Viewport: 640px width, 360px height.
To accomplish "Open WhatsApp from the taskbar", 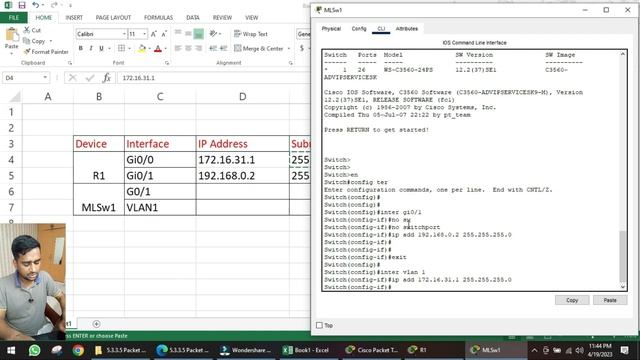I will pyautogui.click(x=35, y=350).
